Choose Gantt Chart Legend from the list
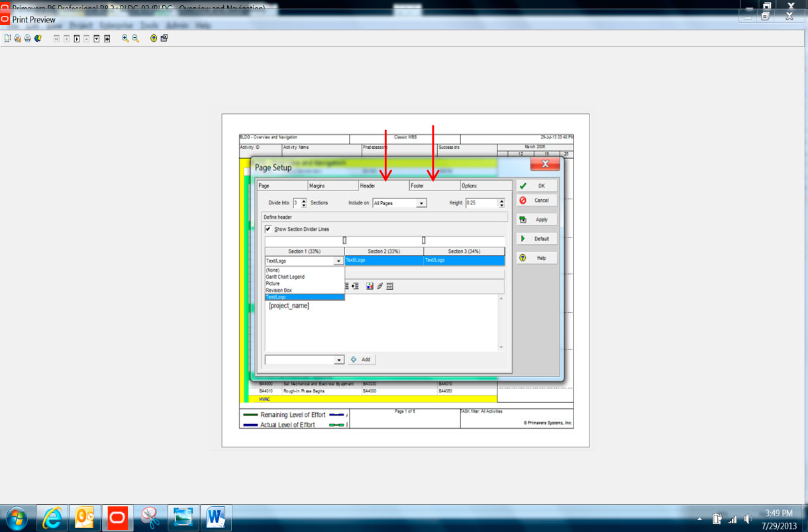Image resolution: width=808 pixels, height=532 pixels. click(305, 277)
